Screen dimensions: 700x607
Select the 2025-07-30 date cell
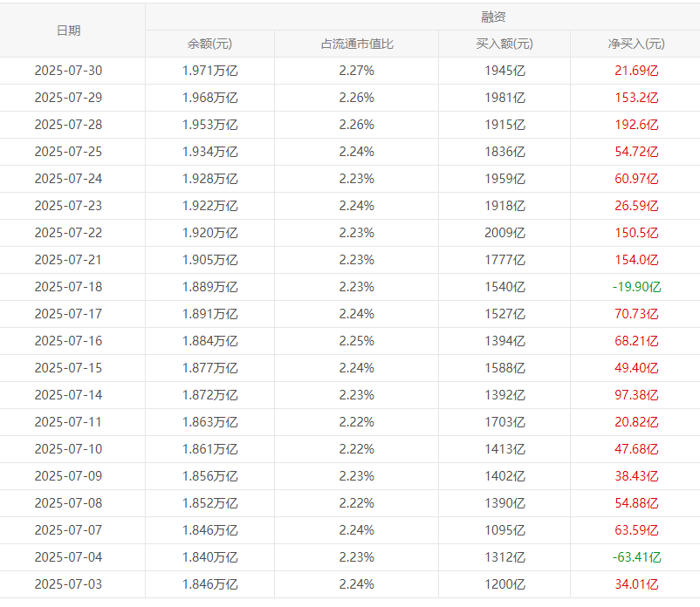coord(68,71)
